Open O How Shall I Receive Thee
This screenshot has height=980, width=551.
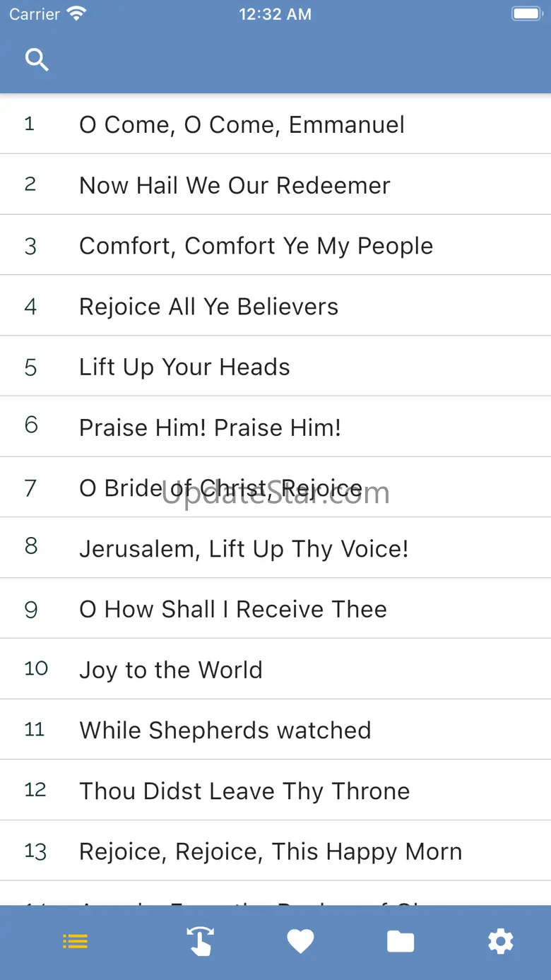pyautogui.click(x=233, y=609)
